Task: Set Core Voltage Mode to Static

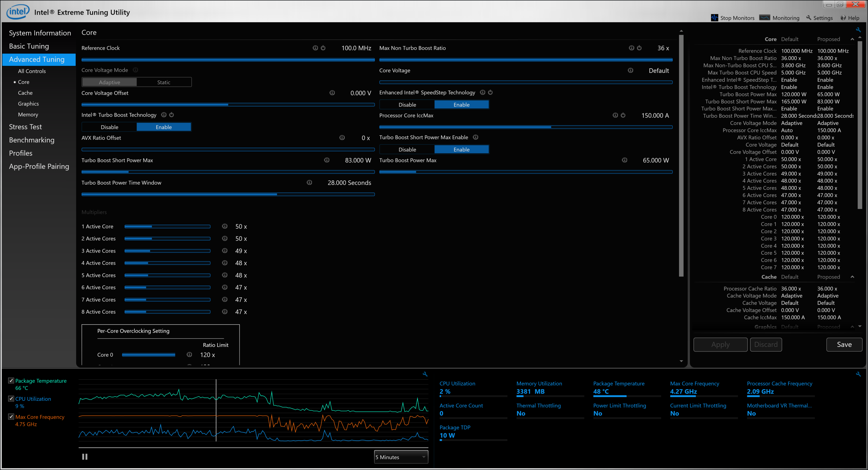Action: pyautogui.click(x=164, y=82)
